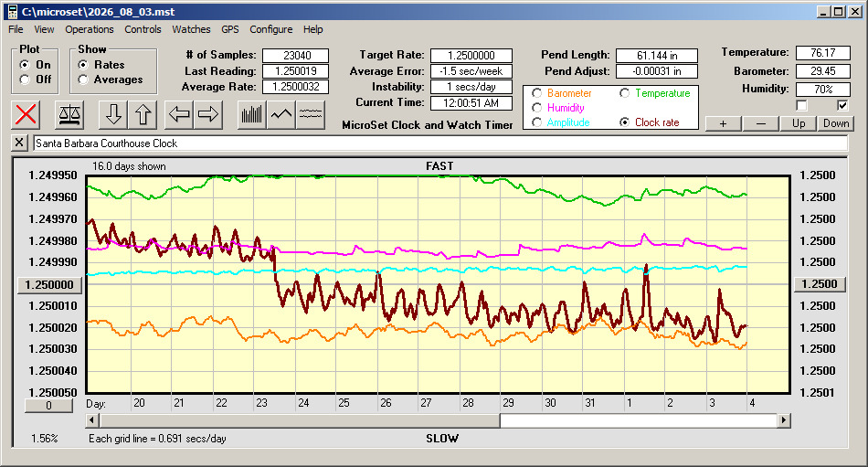Image resolution: width=868 pixels, height=467 pixels.
Task: Click the Humidity 70% value field
Action: (822, 89)
